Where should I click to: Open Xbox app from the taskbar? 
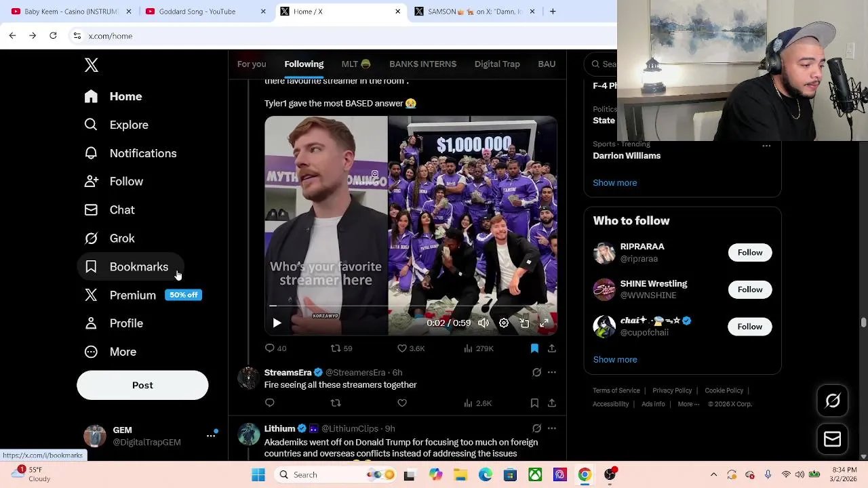[x=535, y=475]
